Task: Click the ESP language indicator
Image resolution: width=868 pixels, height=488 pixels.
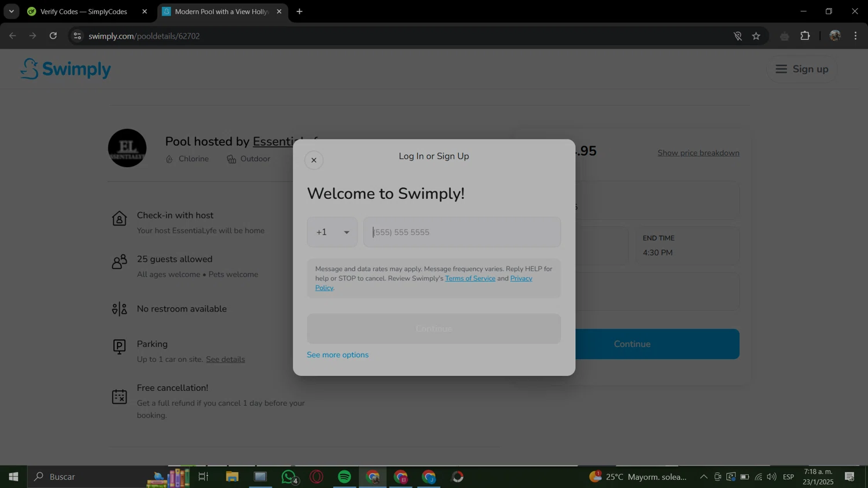Action: [x=788, y=476]
